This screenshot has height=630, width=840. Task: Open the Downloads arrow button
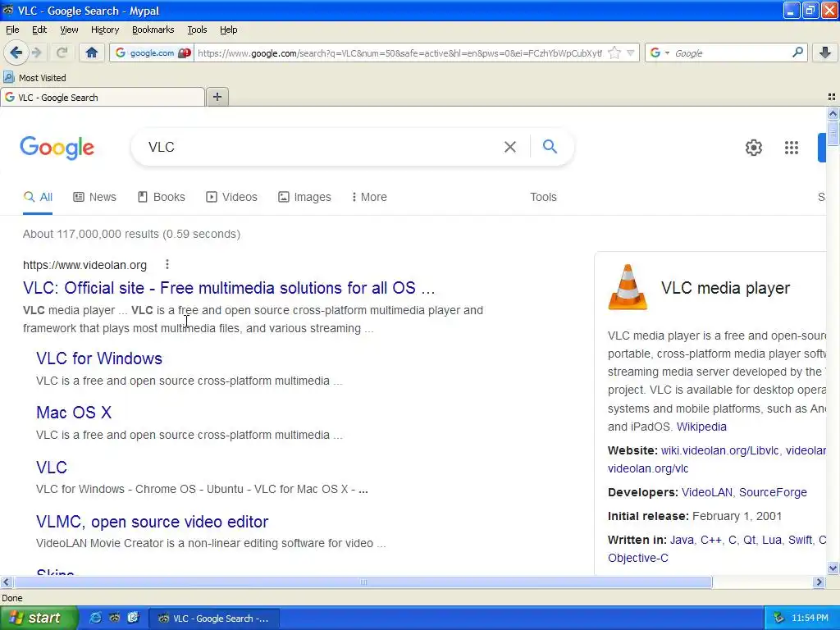point(825,52)
